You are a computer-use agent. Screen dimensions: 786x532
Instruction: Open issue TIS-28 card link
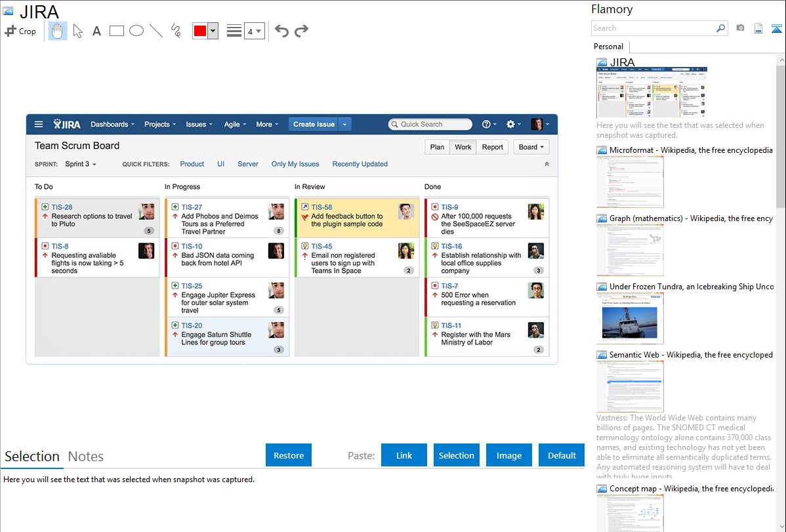(x=62, y=207)
